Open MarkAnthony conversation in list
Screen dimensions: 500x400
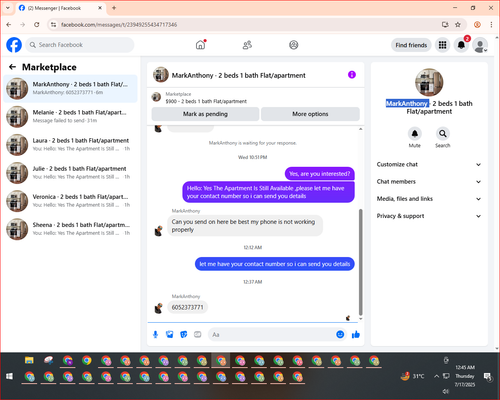tap(70, 88)
